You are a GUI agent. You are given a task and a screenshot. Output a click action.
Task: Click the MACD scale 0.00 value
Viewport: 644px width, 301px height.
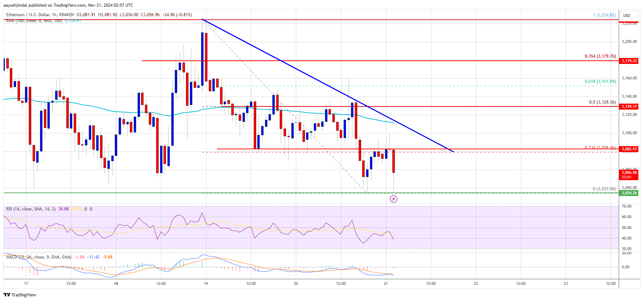tap(626, 267)
